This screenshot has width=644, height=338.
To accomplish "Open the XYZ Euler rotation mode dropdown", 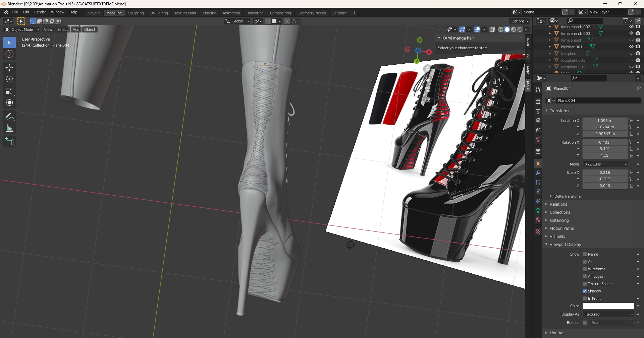I will 605,164.
